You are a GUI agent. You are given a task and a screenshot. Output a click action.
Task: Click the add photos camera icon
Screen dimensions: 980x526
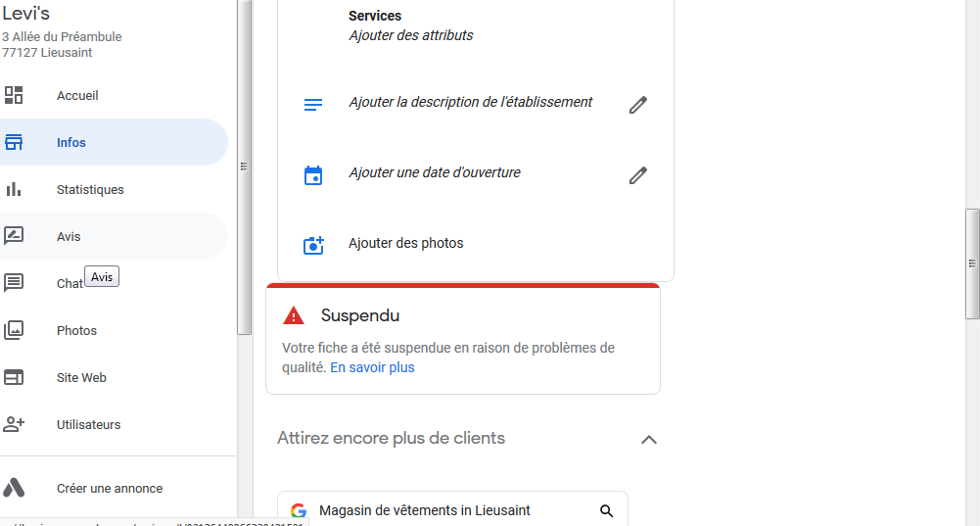tap(313, 245)
